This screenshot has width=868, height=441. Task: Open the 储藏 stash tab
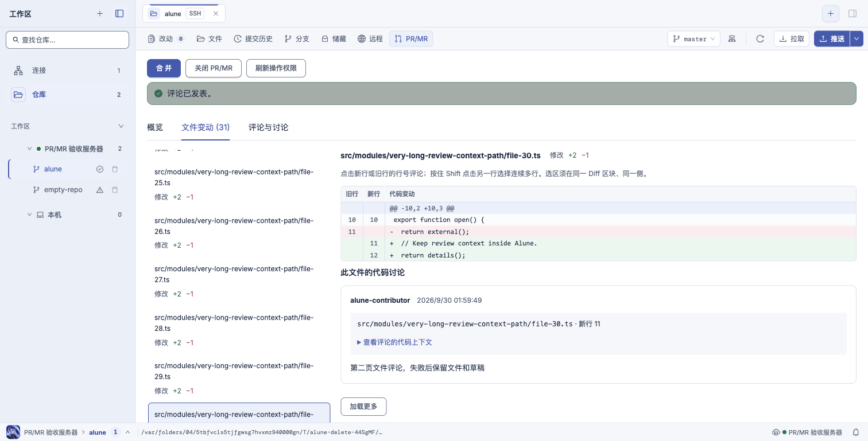334,39
